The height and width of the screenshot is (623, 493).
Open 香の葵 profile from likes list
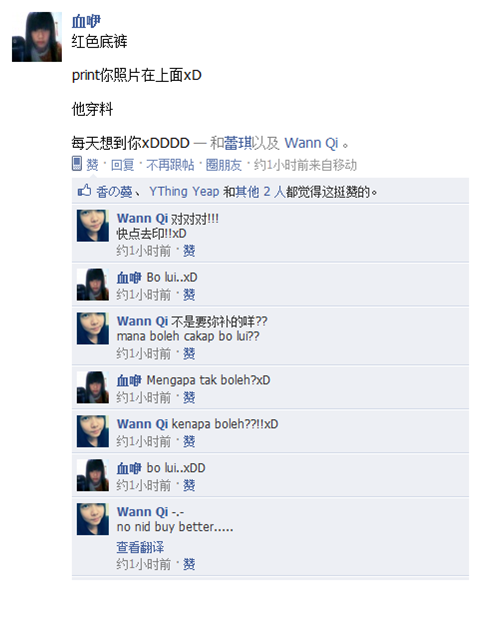(x=114, y=192)
